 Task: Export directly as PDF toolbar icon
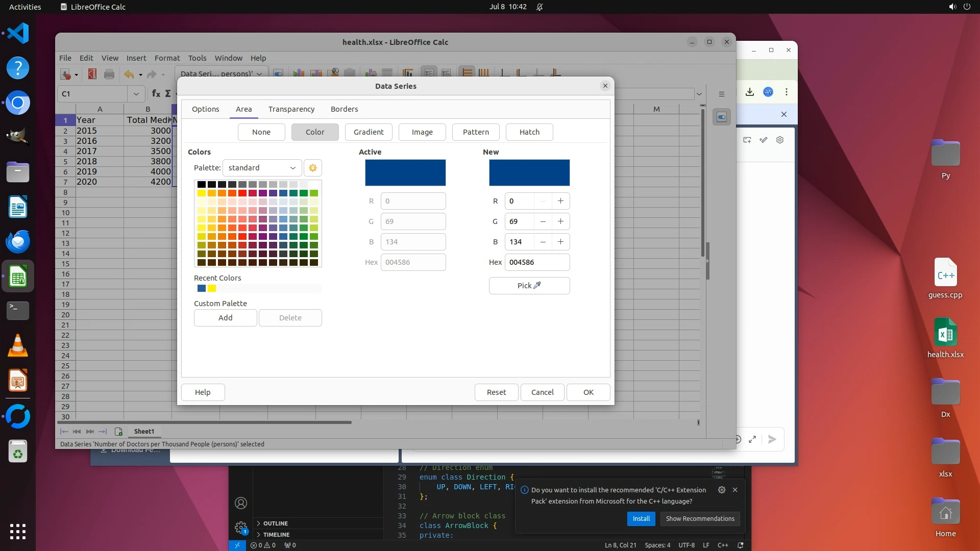[92, 74]
